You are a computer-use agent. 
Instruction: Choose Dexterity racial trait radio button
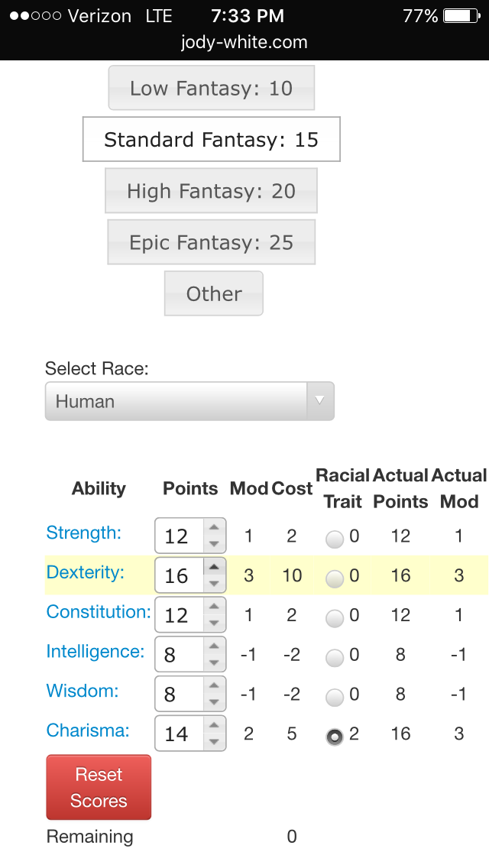coord(335,579)
